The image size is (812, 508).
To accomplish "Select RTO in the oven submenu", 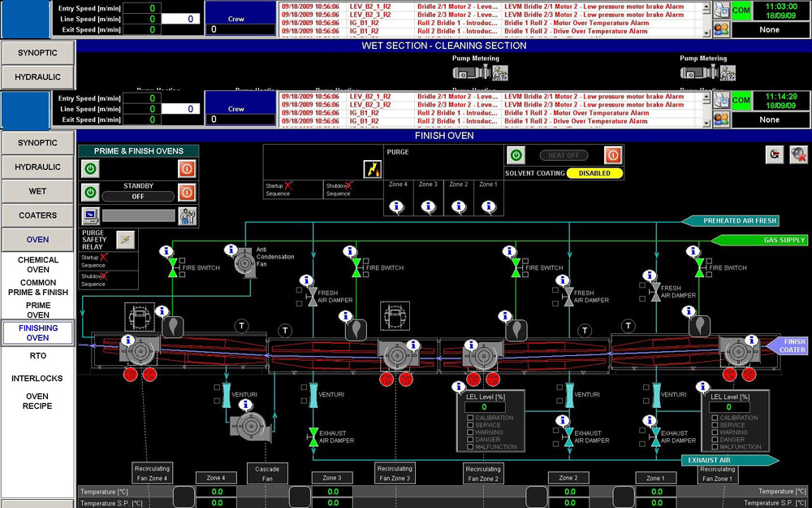I will click(38, 356).
